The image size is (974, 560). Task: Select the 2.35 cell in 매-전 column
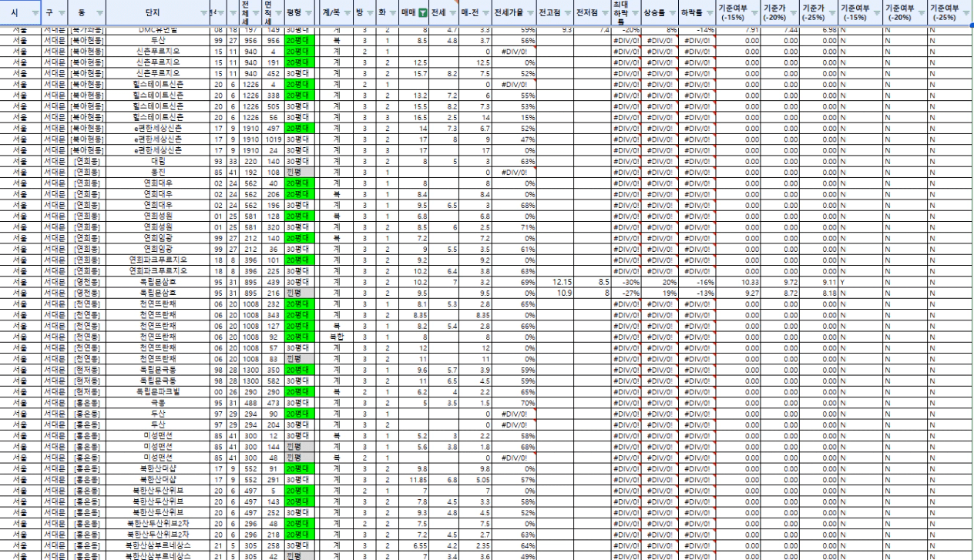click(475, 544)
